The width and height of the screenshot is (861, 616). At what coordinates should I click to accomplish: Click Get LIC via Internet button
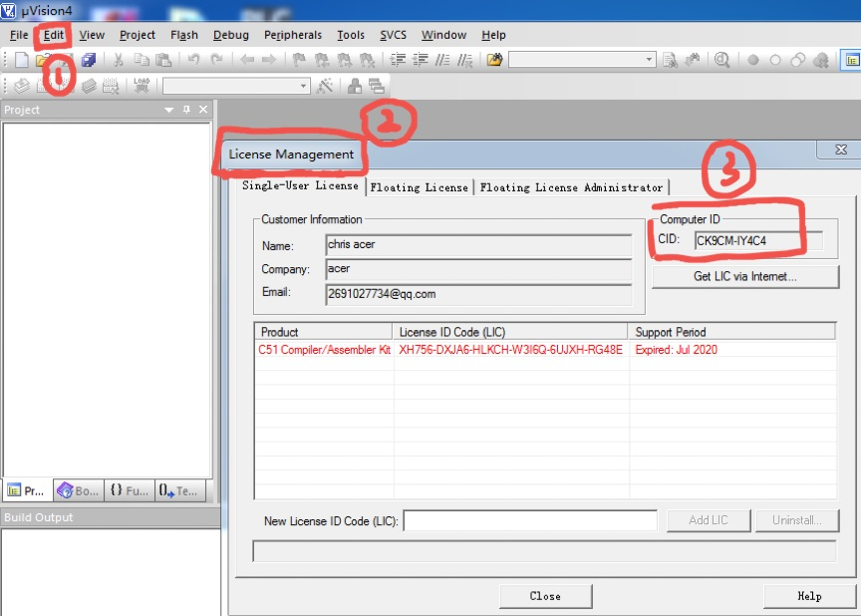tap(745, 277)
